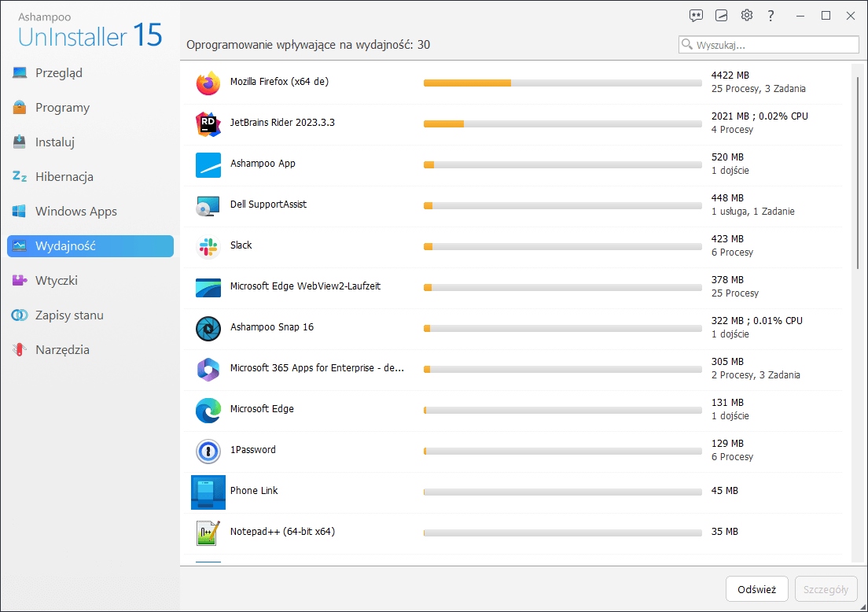
Task: Click the Ashampoo Snap 16 icon
Action: tap(208, 329)
